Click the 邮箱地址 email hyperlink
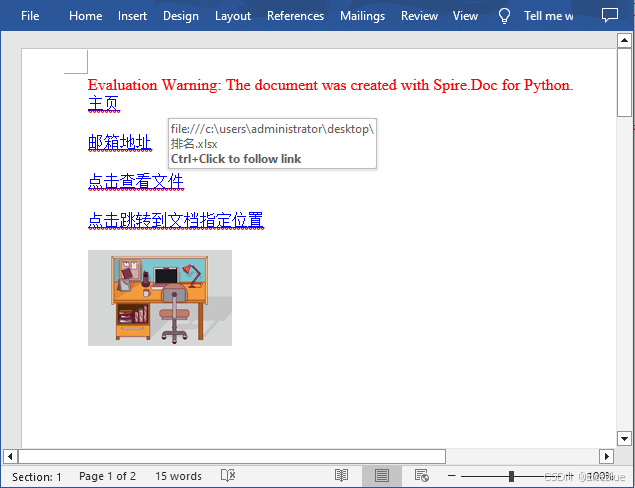This screenshot has height=488, width=635. tap(119, 143)
